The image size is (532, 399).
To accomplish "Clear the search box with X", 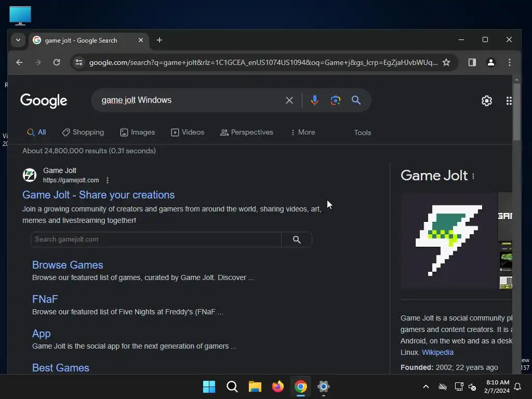I will point(289,100).
